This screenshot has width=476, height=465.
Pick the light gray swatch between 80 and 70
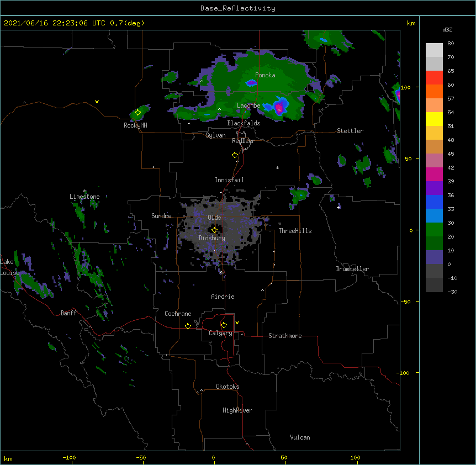(434, 50)
